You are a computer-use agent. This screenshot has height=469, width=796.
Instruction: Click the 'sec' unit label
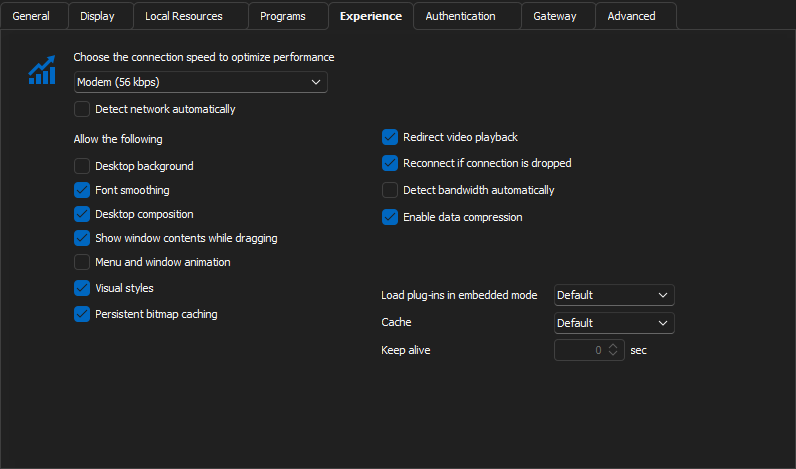click(638, 351)
